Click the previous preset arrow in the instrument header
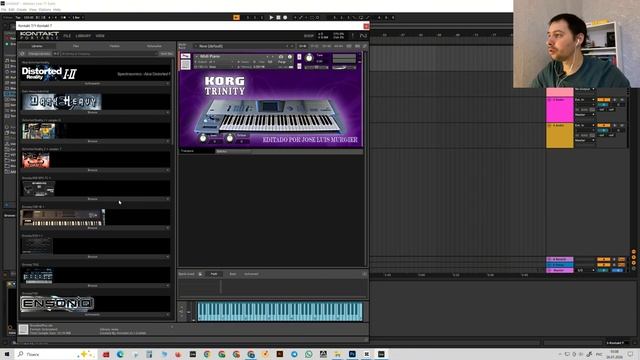 tap(268, 57)
